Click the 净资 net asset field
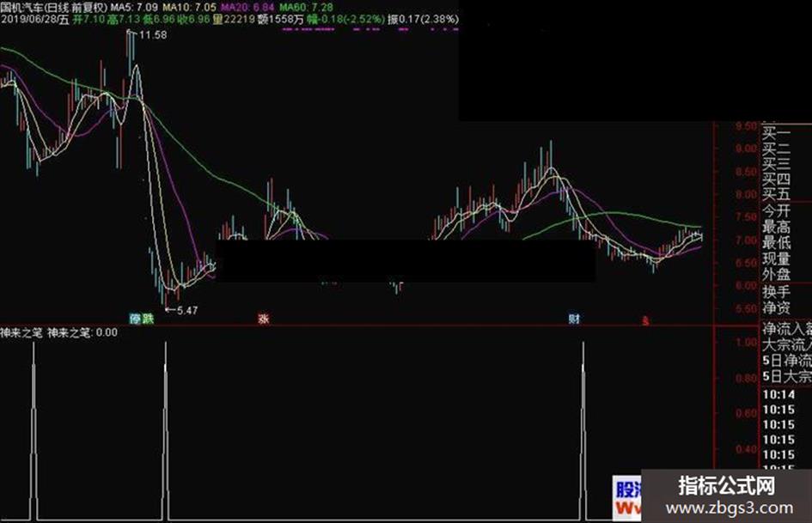The image size is (812, 523). pos(776,307)
